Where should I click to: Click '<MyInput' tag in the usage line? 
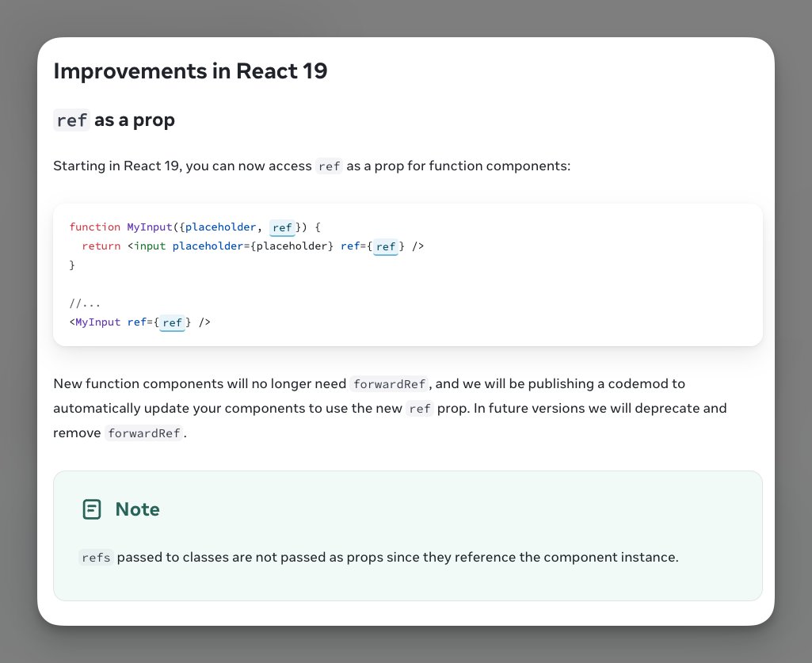(95, 322)
